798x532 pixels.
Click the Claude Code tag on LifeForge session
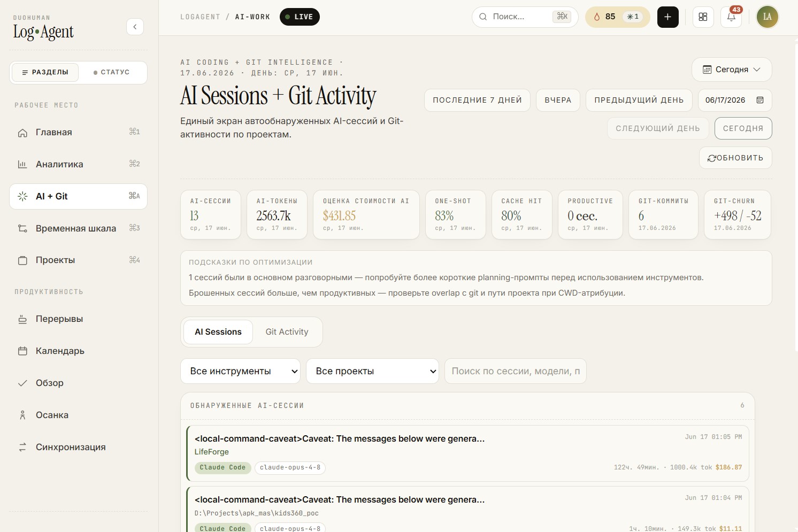coord(222,468)
